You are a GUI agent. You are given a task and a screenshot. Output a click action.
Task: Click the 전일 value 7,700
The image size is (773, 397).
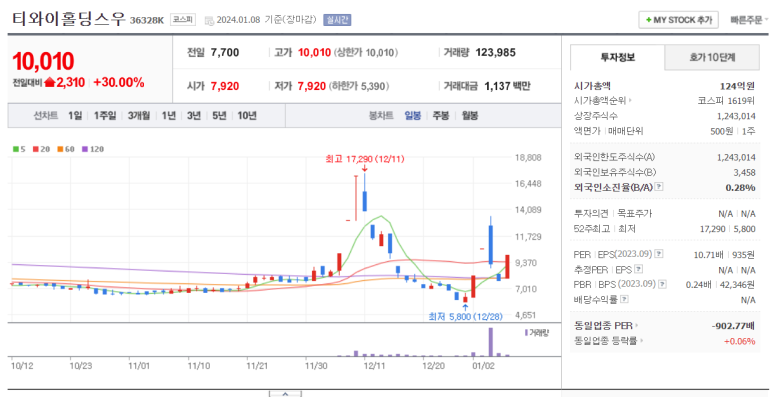pos(225,52)
